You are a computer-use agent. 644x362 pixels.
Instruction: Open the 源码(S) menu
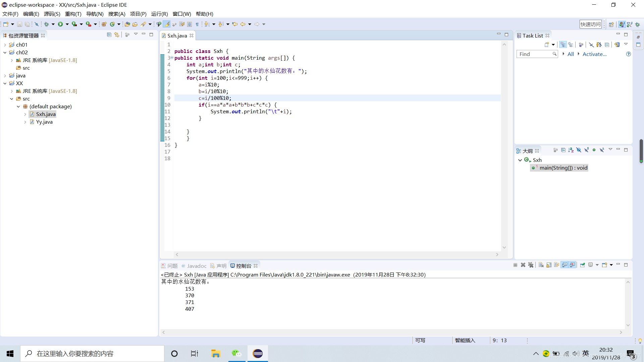[52, 14]
